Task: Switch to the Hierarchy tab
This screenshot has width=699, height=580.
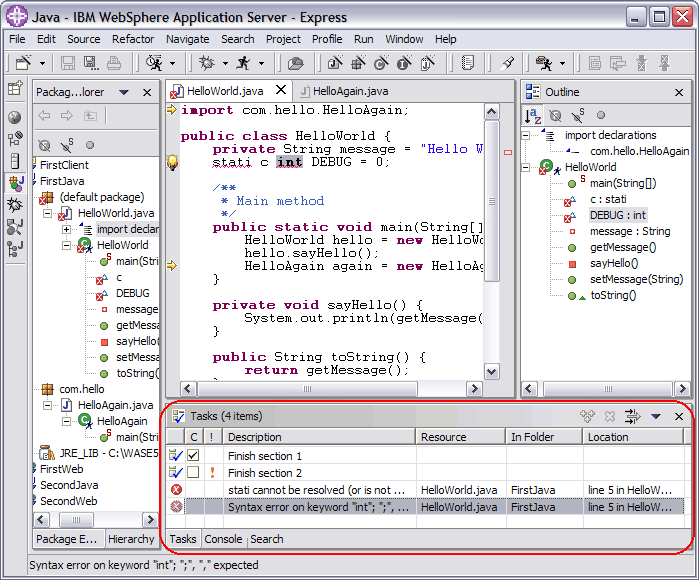Action: [131, 539]
